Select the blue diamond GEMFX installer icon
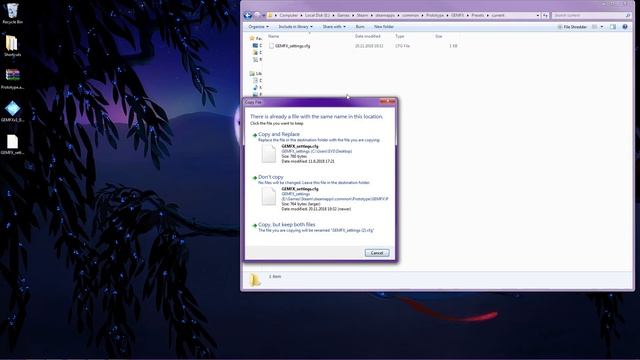 [x=12, y=111]
